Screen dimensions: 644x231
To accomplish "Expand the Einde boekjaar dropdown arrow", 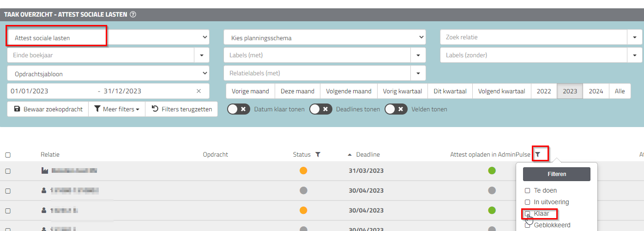I will (x=201, y=55).
